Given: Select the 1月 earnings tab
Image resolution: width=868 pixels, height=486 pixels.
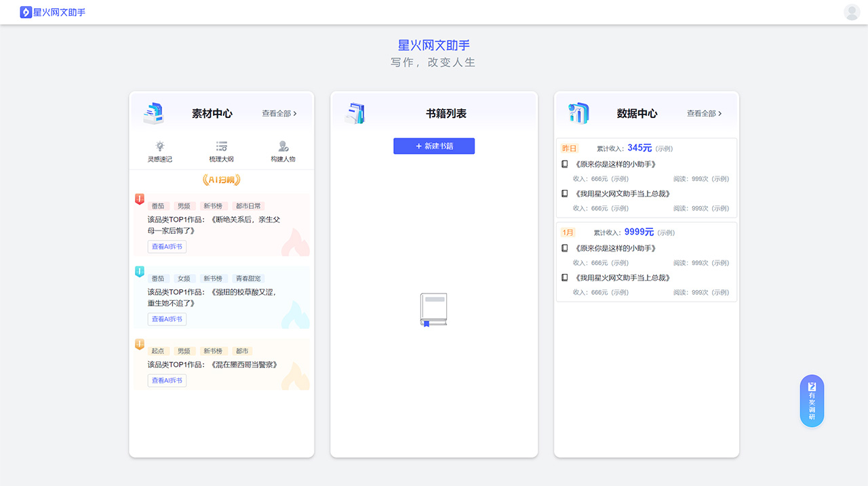Looking at the screenshot, I should [568, 232].
